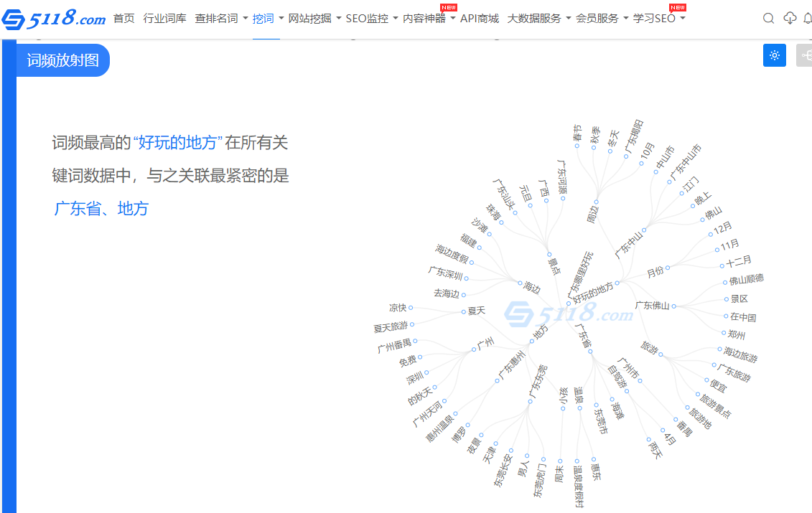Click the blue 广东省、地方 text
Image resolution: width=812 pixels, height=513 pixels.
click(101, 209)
